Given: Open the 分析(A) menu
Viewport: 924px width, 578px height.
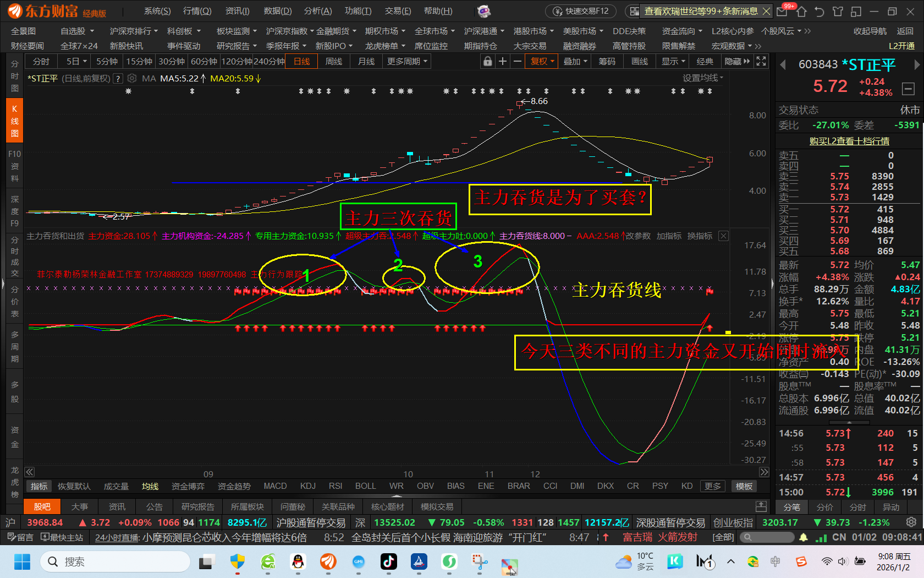Looking at the screenshot, I should click(318, 11).
